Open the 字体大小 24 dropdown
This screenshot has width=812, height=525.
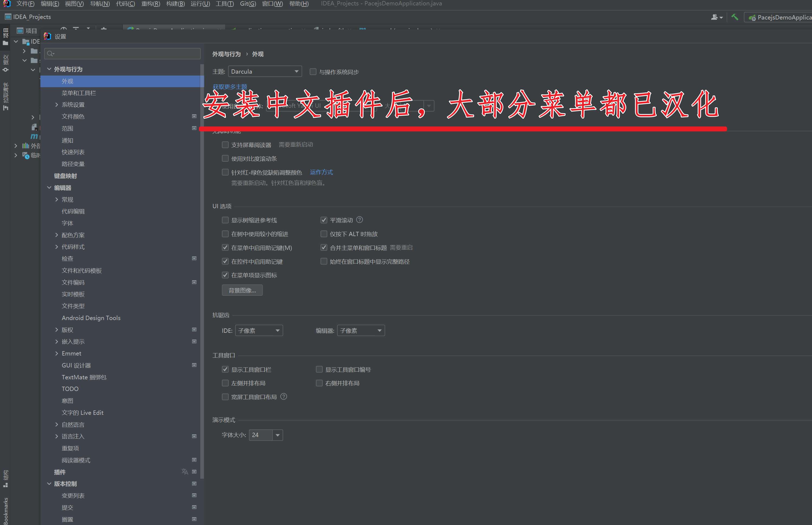(x=278, y=435)
